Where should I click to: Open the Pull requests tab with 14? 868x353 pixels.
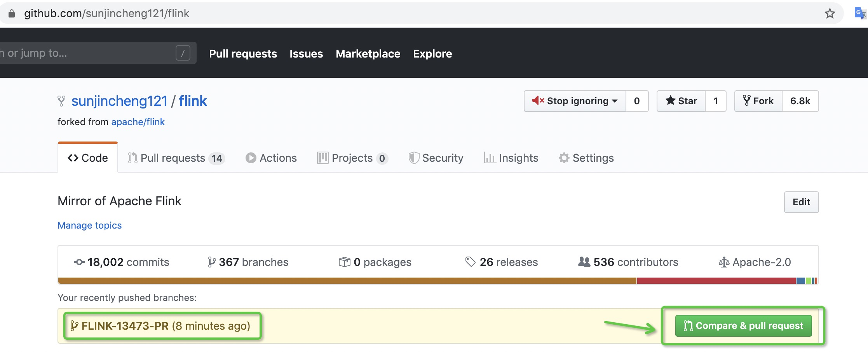[x=176, y=158]
